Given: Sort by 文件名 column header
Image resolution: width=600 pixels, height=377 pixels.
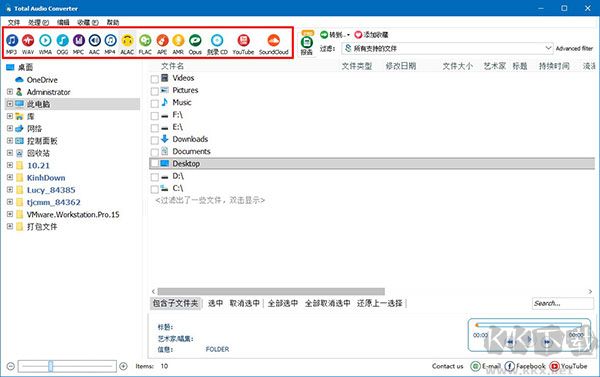Looking at the screenshot, I should 172,66.
